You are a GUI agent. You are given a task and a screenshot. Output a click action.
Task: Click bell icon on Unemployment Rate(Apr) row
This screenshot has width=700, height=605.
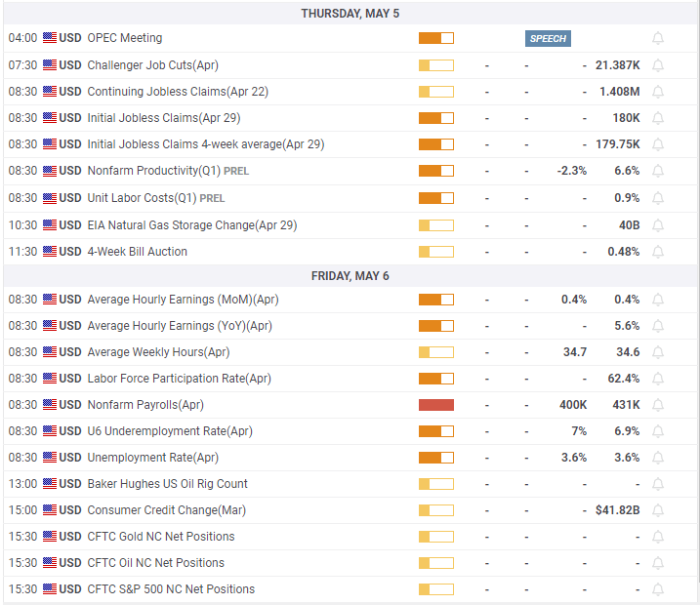658,458
